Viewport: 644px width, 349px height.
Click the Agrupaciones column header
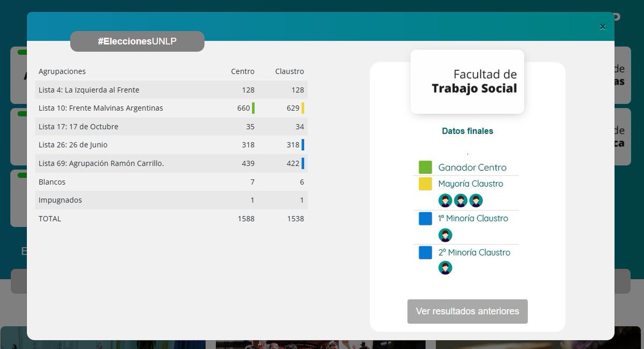point(62,71)
